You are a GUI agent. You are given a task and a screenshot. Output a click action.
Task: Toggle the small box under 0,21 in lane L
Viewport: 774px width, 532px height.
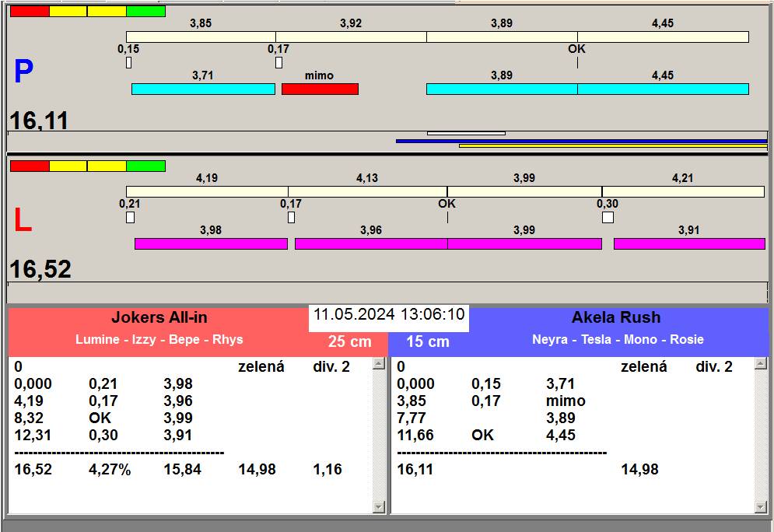click(130, 218)
